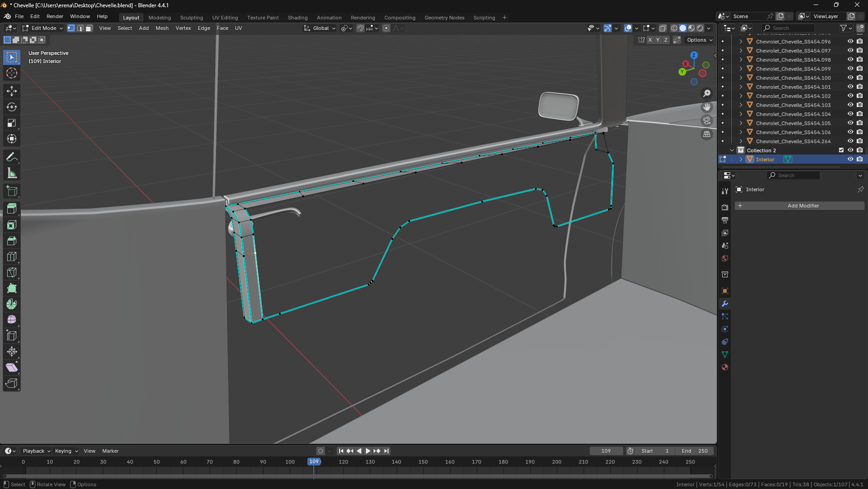The image size is (868, 489).
Task: Open the Object Data properties tab
Action: (x=725, y=354)
